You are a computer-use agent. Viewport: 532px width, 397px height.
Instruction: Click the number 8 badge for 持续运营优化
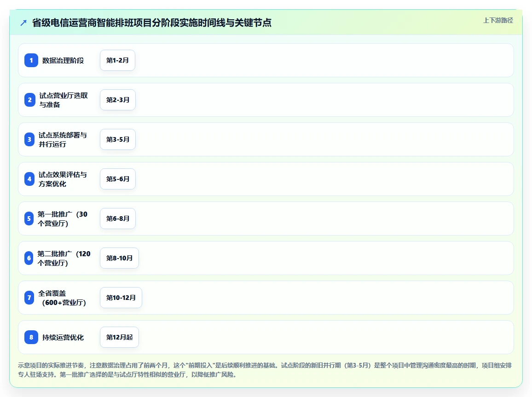click(x=31, y=337)
